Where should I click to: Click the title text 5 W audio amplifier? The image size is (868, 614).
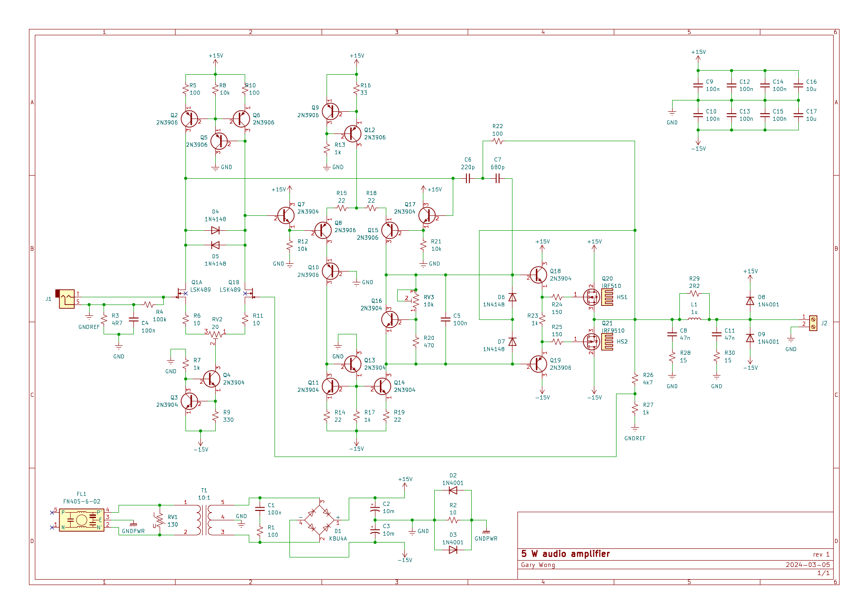(x=565, y=554)
